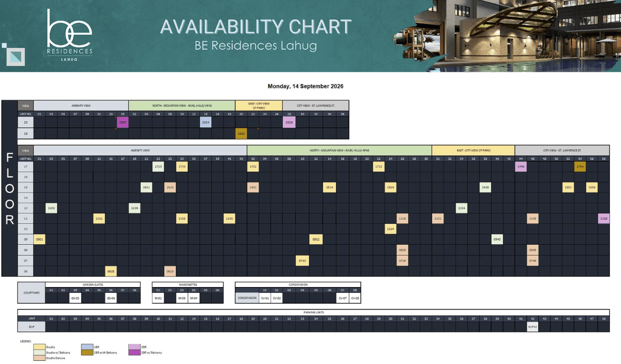
Task: Select unit 1744 cell
Action: pos(521,167)
